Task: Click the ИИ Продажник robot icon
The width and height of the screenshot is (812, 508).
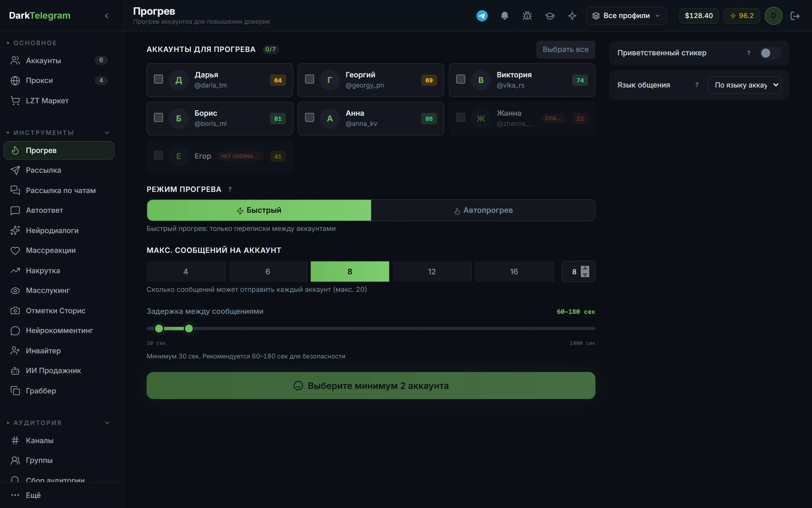Action: coord(15,371)
